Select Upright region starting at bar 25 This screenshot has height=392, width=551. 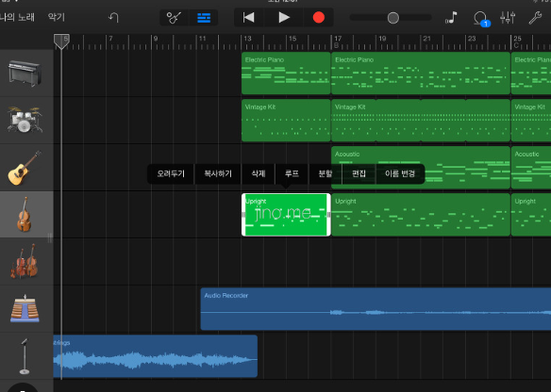point(531,215)
